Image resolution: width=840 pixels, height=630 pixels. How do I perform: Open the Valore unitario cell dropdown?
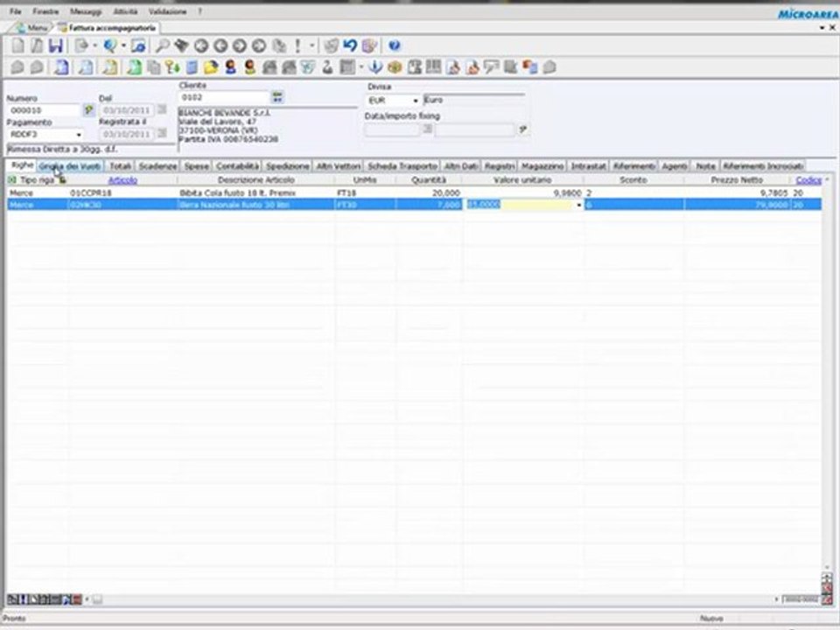click(x=578, y=205)
